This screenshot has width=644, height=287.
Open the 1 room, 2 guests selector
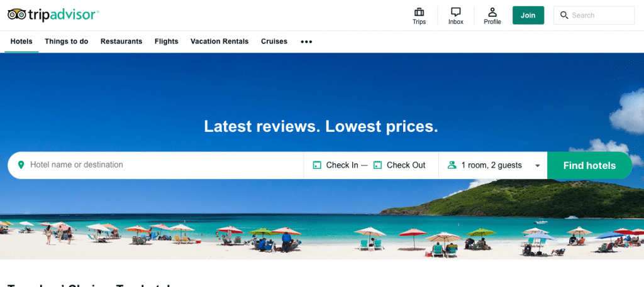click(493, 165)
